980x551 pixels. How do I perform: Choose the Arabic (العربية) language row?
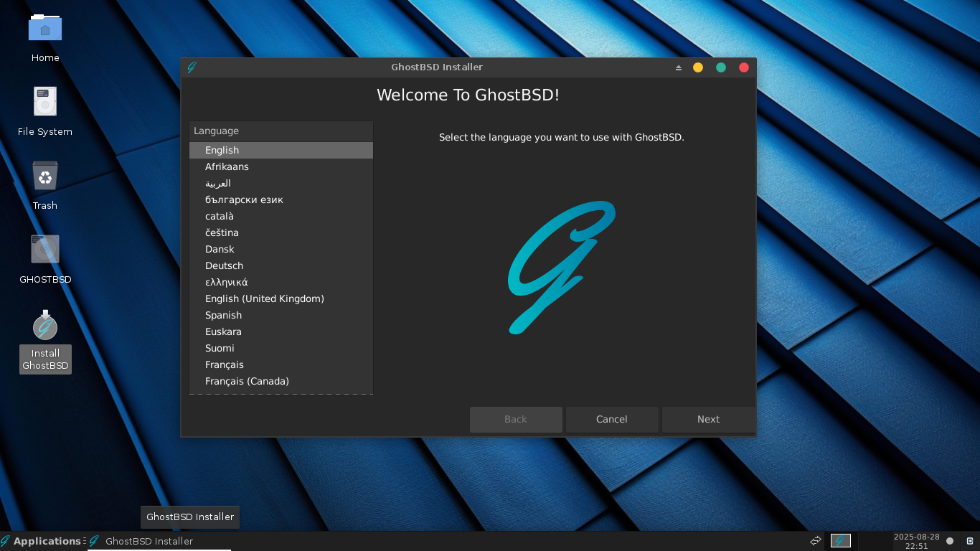point(281,183)
